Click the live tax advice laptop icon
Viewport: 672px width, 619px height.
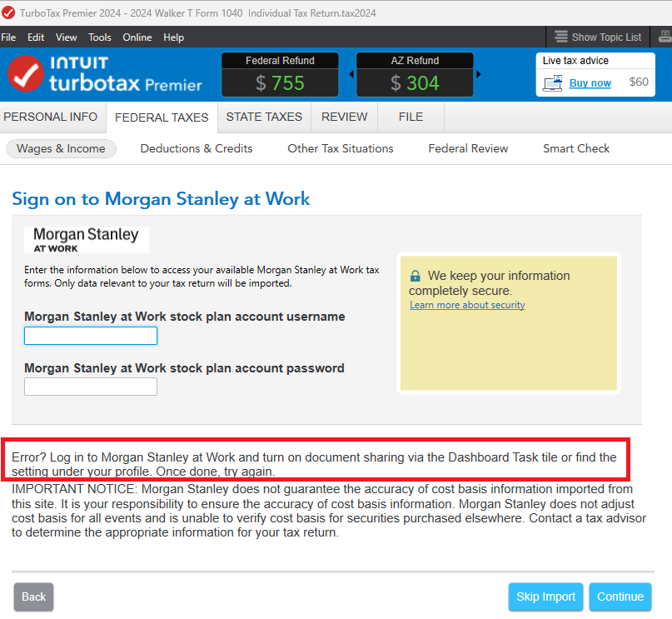[x=552, y=82]
